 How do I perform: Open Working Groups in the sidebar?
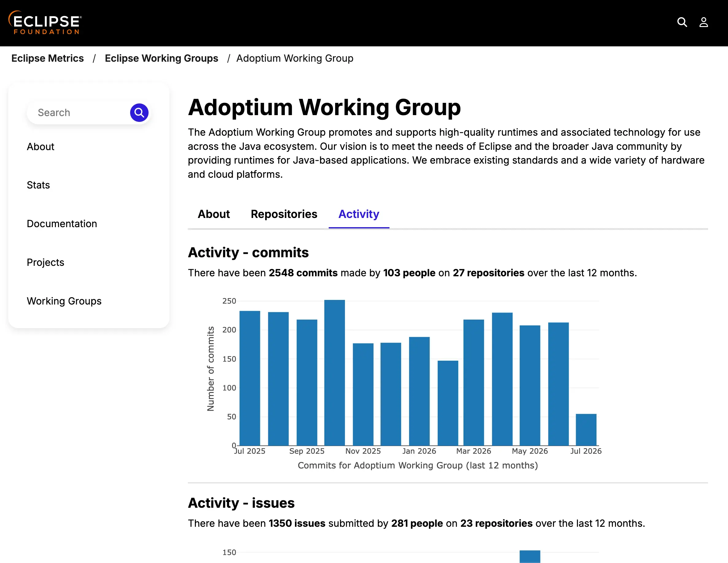pos(64,301)
